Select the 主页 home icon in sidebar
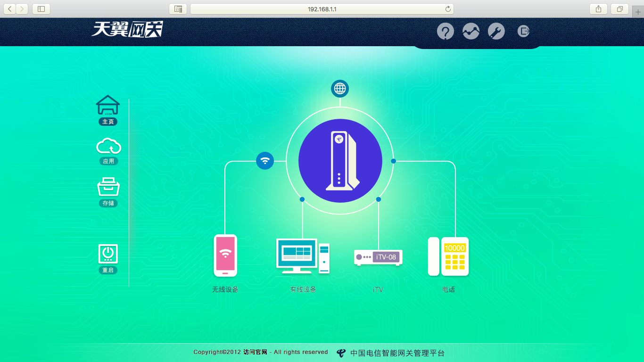The width and height of the screenshot is (644, 362). pos(108,105)
